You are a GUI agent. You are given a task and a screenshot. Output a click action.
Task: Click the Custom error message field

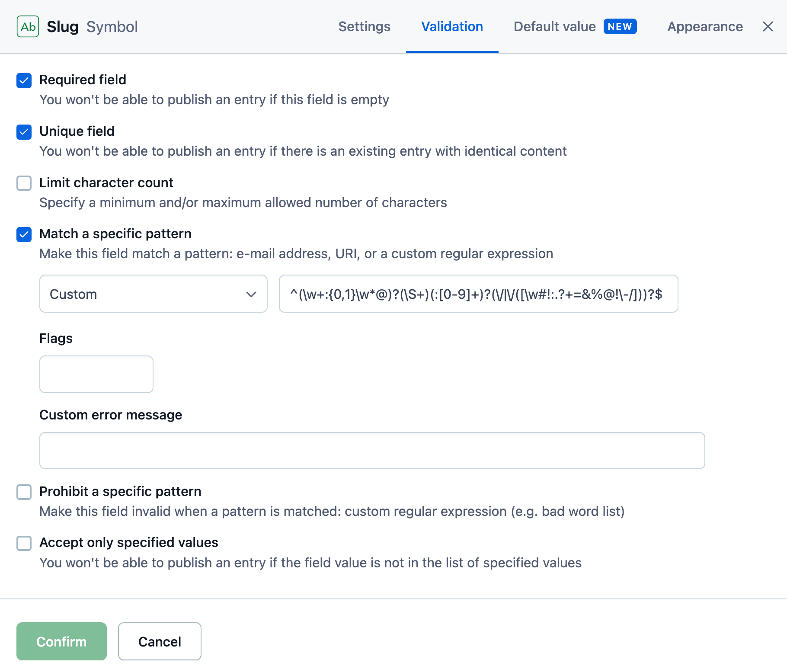click(x=372, y=451)
